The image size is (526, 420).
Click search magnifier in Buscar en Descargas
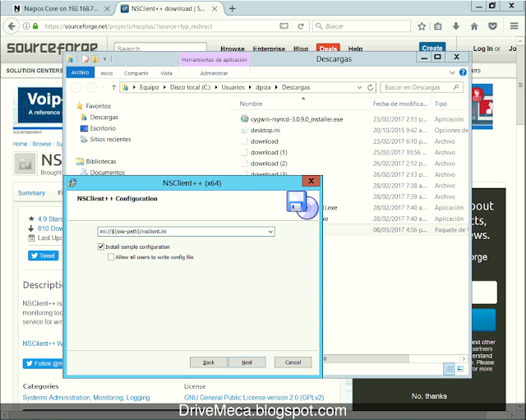click(x=456, y=87)
